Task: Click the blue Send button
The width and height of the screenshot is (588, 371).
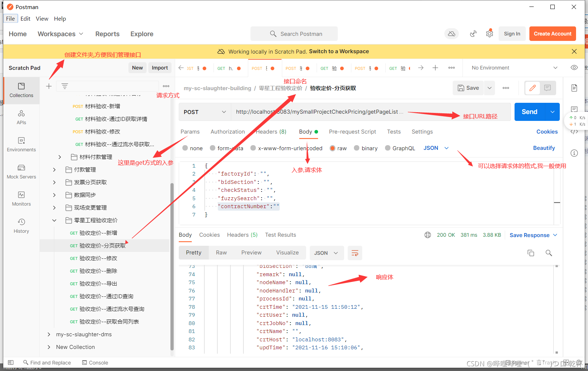Action: click(529, 112)
